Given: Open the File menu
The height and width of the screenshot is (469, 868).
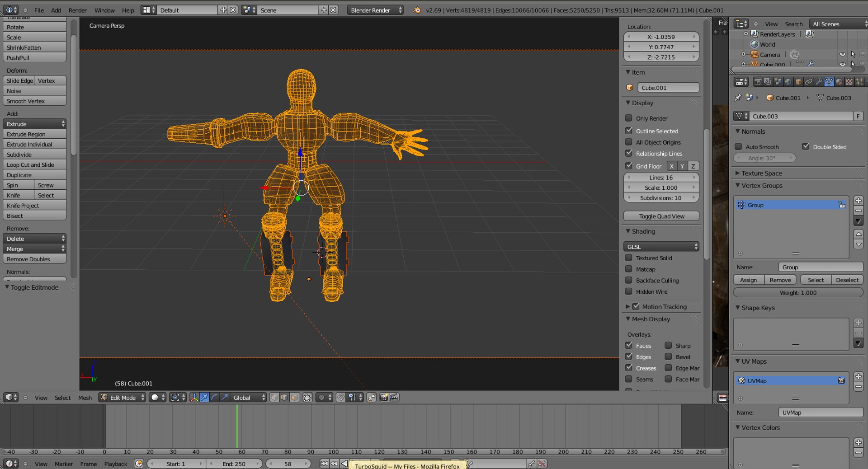Looking at the screenshot, I should click(x=39, y=10).
